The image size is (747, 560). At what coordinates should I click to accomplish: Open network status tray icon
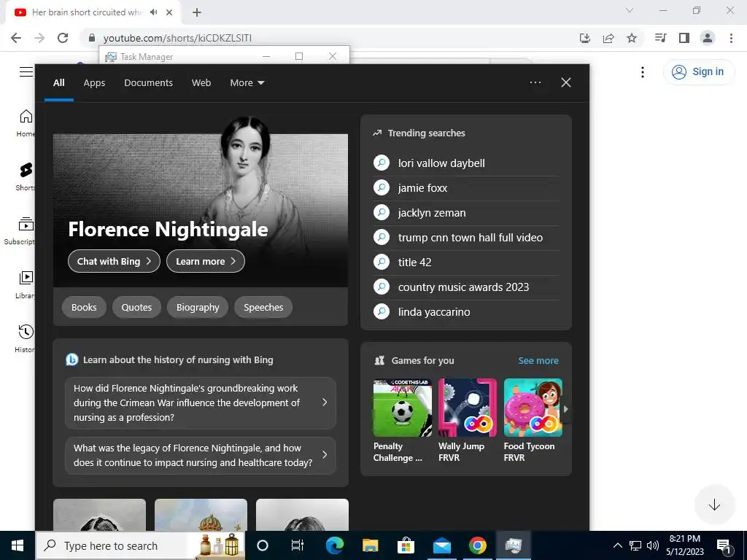(635, 545)
